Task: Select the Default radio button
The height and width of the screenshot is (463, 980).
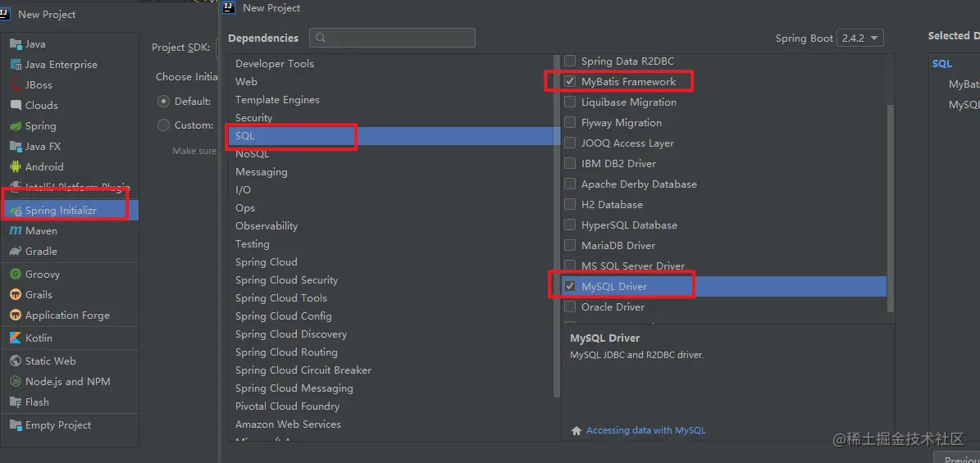Action: point(164,102)
